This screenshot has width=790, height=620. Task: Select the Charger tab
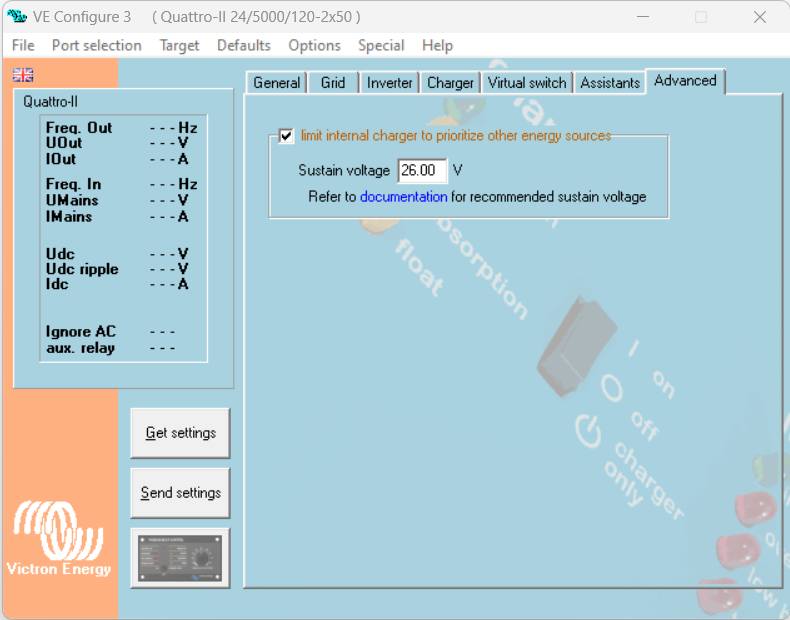pos(450,83)
